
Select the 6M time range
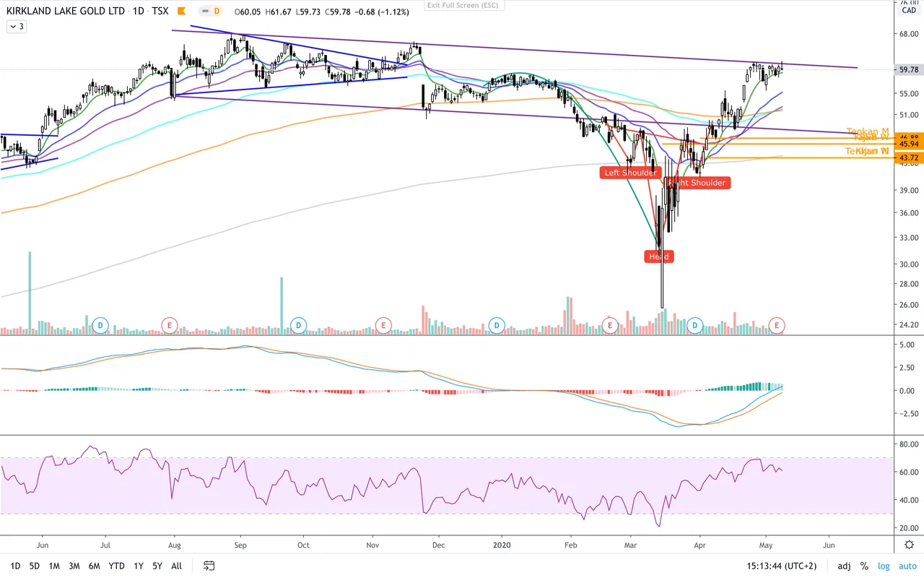pyautogui.click(x=94, y=566)
